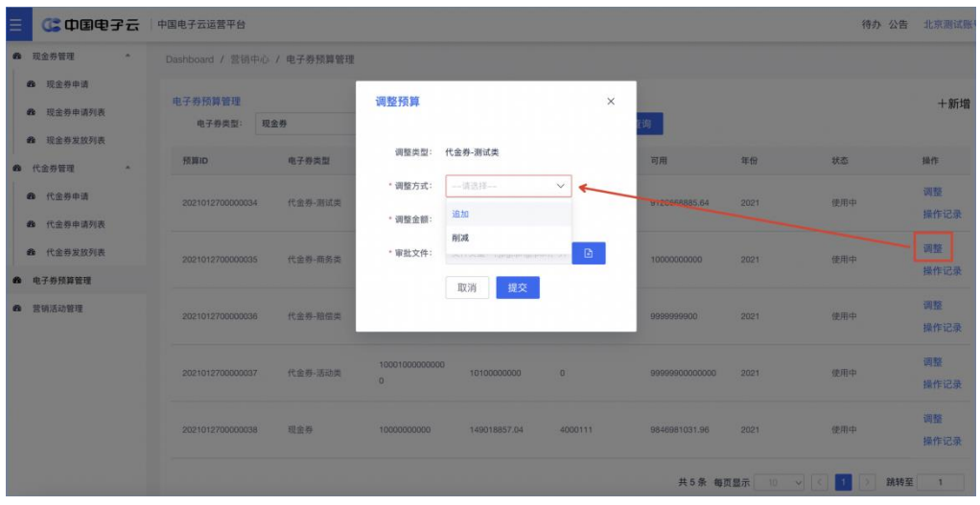Click budget ID 2021012700000037
The width and height of the screenshot is (980, 505).
220,374
